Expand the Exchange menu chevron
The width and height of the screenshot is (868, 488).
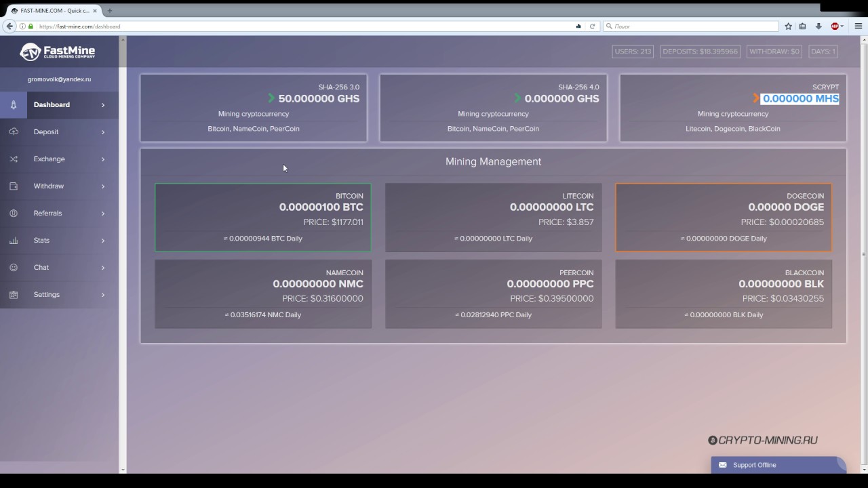103,159
